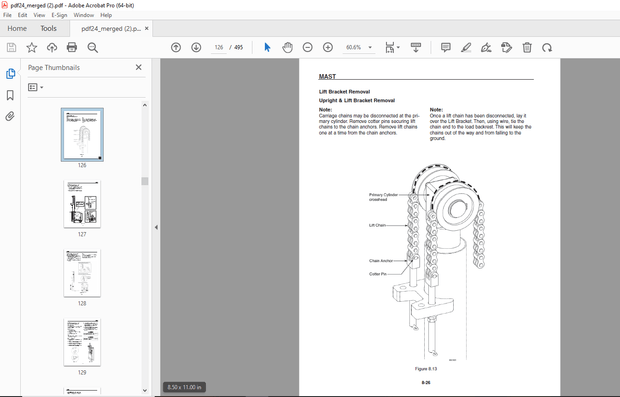Viewport: 620px width, 397px height.
Task: Click the Lift Chain diagram label
Action: click(377, 225)
